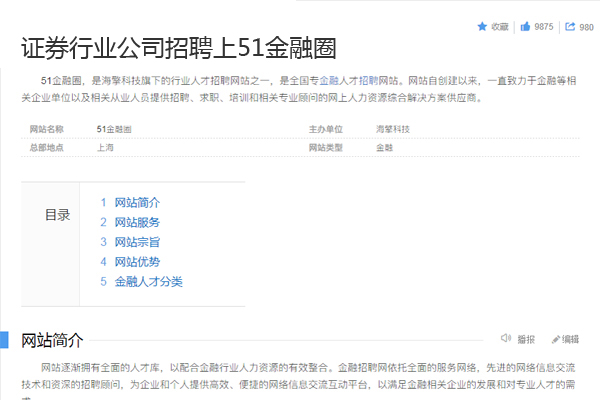Select the page title 证券行业公司招聘上51金融圈
The image size is (600, 400).
(x=179, y=48)
